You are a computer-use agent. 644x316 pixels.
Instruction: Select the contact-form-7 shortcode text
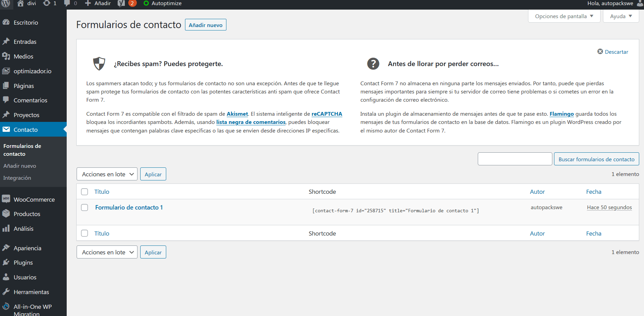[395, 211]
